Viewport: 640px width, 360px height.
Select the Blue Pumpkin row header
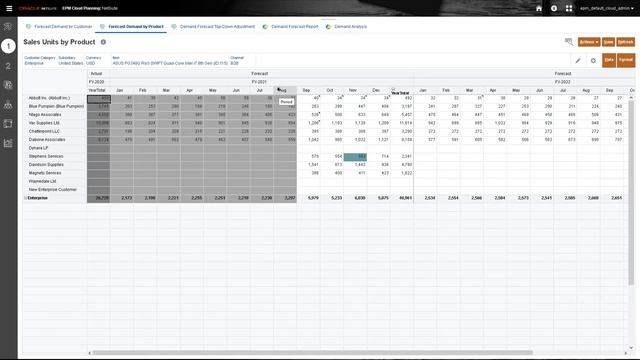[55, 106]
